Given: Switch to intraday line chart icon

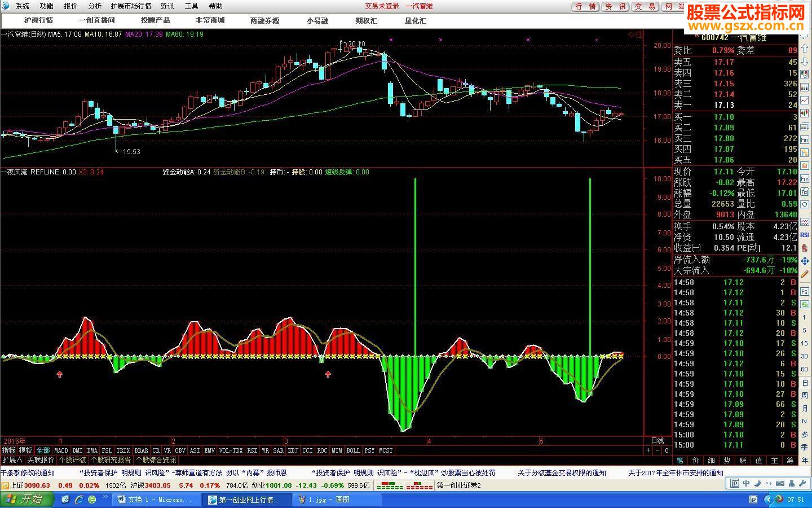Looking at the screenshot, I should [x=805, y=100].
